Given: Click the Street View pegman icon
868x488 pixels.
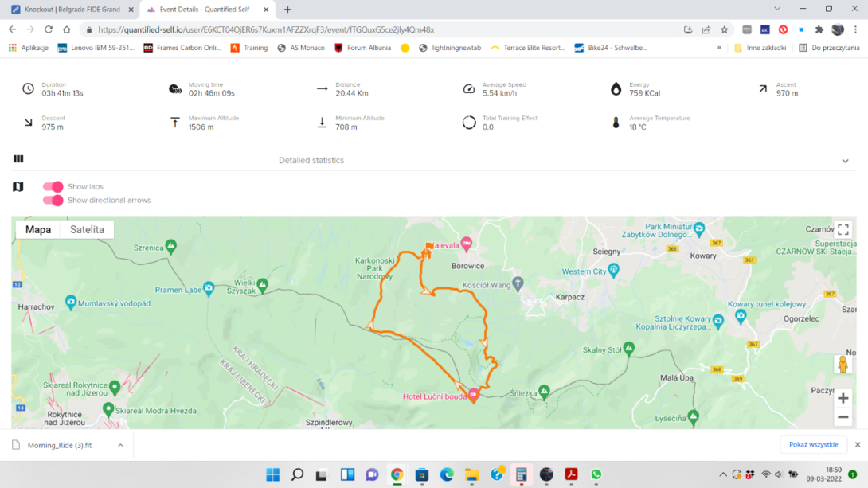Looking at the screenshot, I should 843,364.
